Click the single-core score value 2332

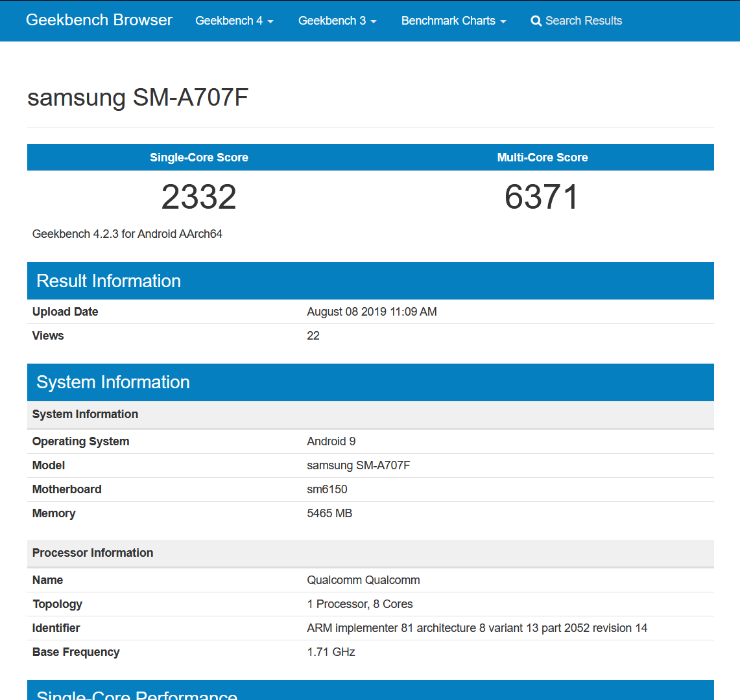[x=198, y=196]
